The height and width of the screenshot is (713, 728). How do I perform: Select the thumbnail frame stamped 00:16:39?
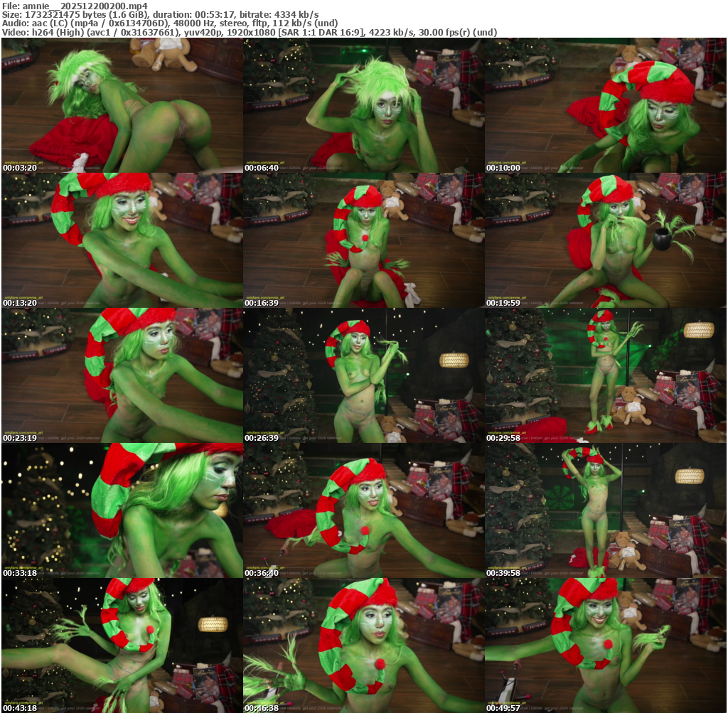364,240
